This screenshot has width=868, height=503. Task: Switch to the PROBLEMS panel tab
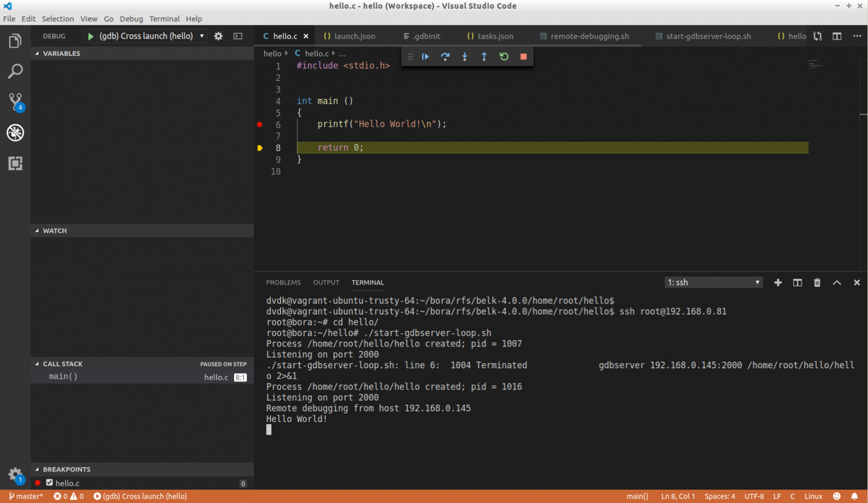click(283, 282)
